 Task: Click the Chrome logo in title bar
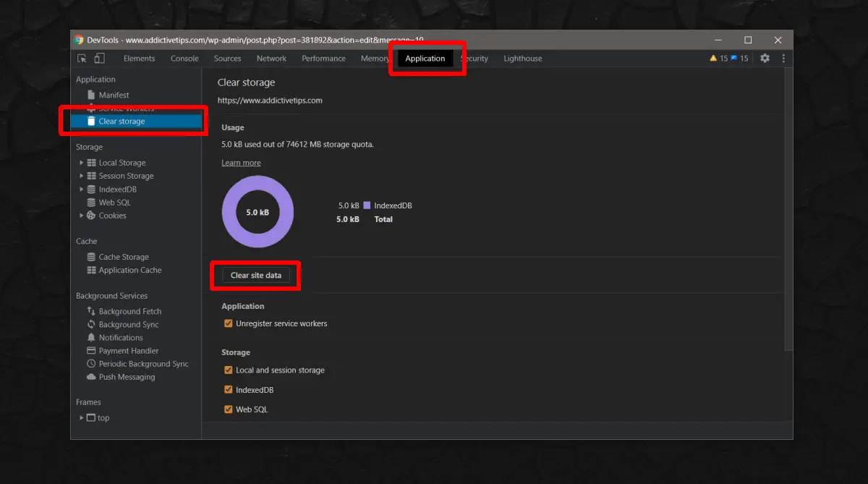click(x=79, y=40)
